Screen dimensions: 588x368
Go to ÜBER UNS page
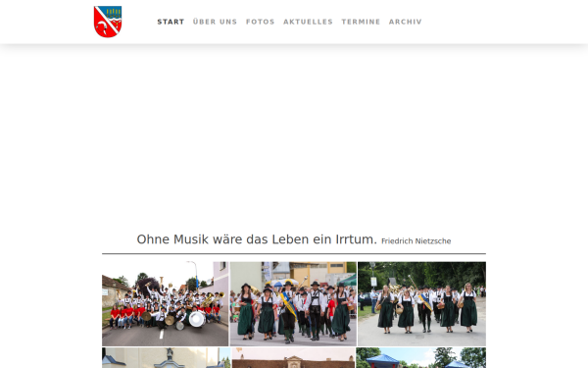[x=215, y=22]
